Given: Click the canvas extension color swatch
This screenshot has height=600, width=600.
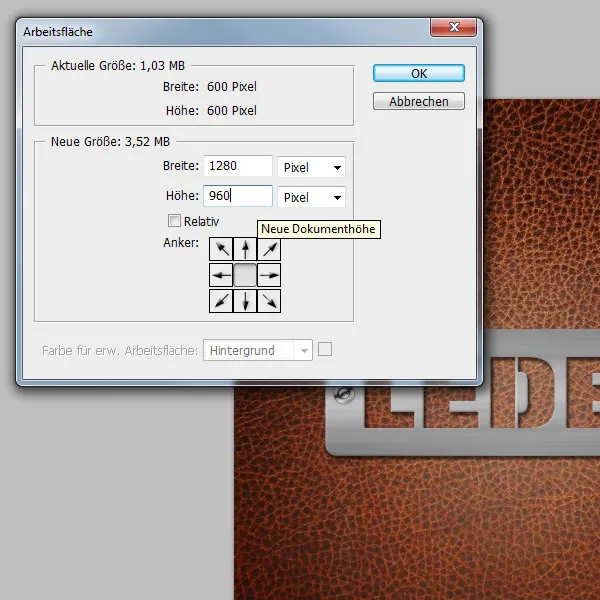Looking at the screenshot, I should (325, 350).
